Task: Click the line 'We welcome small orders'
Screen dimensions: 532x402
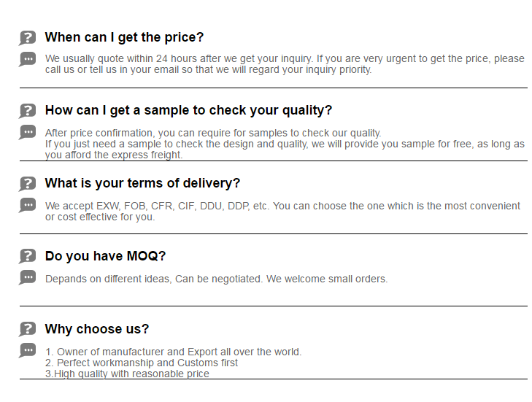Action: click(x=327, y=279)
